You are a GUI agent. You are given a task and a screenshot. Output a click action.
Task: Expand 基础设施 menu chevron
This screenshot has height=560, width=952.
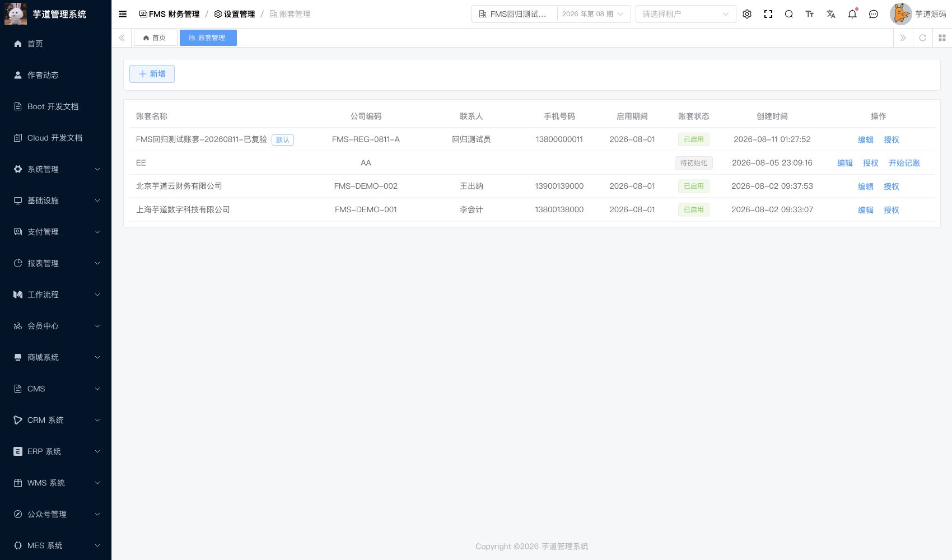(97, 200)
